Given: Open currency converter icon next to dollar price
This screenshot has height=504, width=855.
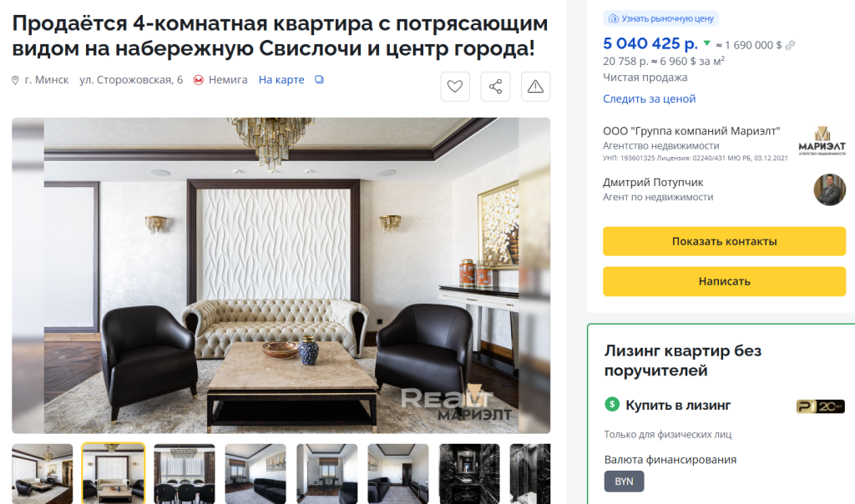Looking at the screenshot, I should [790, 45].
